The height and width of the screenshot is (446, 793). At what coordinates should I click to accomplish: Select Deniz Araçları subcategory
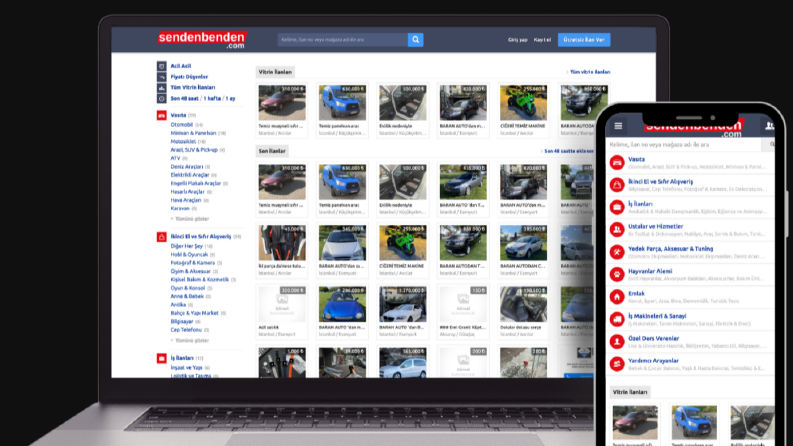(x=187, y=166)
